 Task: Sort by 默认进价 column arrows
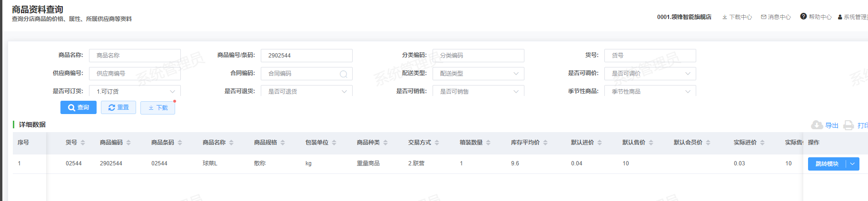[x=600, y=143]
